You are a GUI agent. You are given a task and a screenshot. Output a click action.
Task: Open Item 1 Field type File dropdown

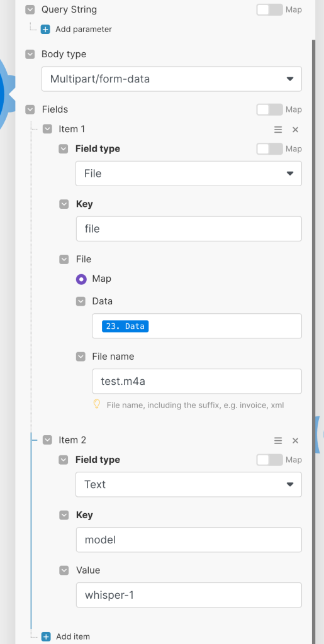click(x=189, y=174)
